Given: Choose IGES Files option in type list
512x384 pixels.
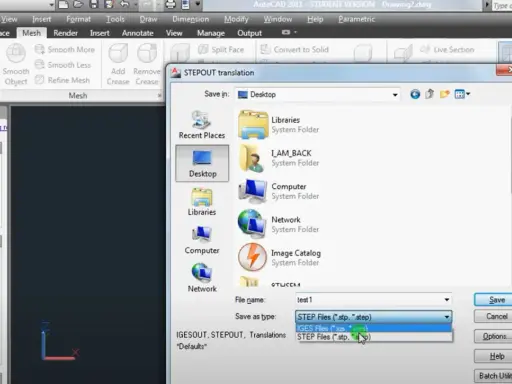Looking at the screenshot, I should coord(374,328).
